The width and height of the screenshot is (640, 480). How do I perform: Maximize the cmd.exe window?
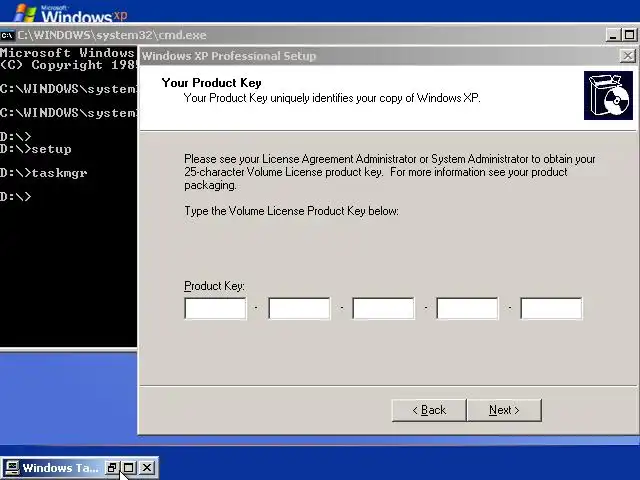[x=629, y=35]
